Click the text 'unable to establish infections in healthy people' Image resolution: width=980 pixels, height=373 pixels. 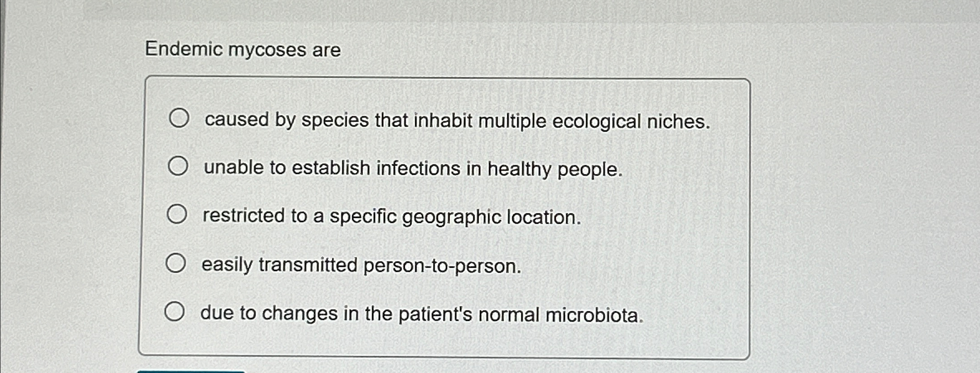(412, 168)
